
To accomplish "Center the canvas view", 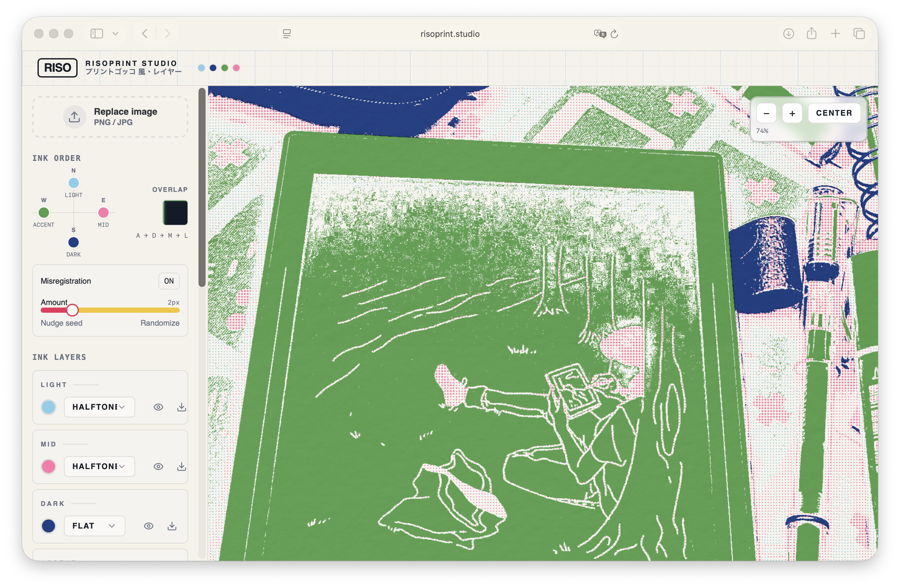I will (834, 113).
